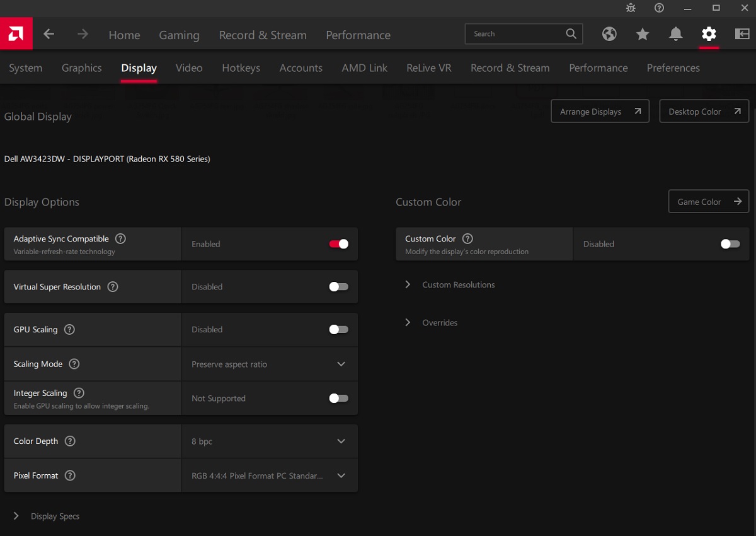
Task: Click the search magnifier icon
Action: click(x=571, y=34)
